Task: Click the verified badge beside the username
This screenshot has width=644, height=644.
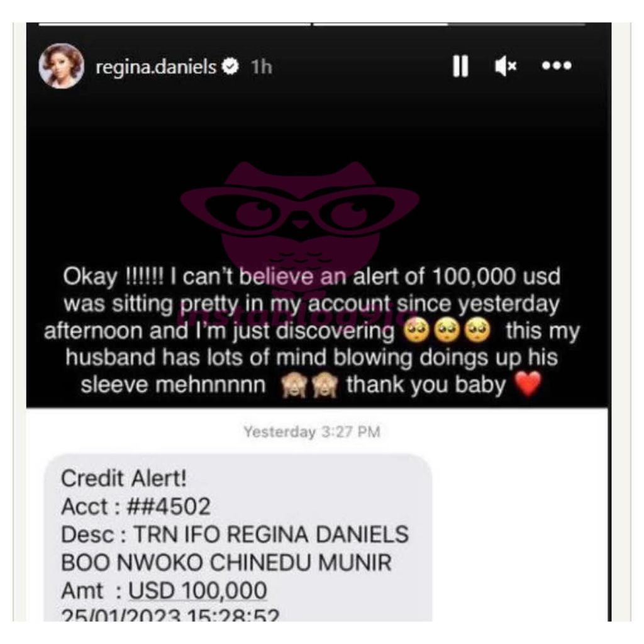Action: click(x=230, y=66)
